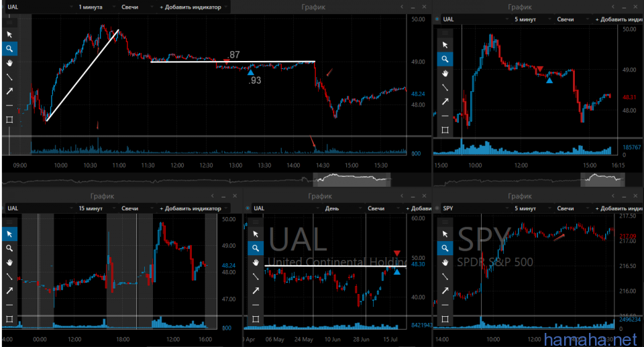The image size is (644, 347).
Task: Activate the zoom tool in UAL 1-minute chart
Action: pos(9,49)
